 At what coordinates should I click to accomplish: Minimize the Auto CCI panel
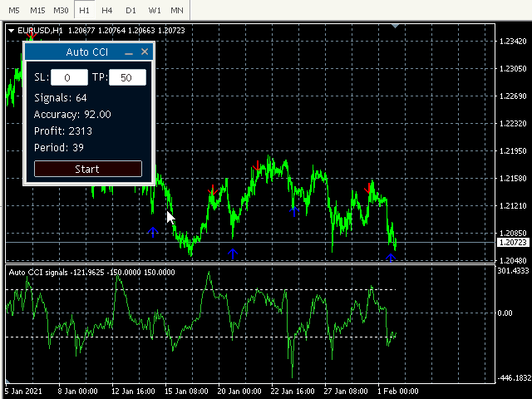129,52
